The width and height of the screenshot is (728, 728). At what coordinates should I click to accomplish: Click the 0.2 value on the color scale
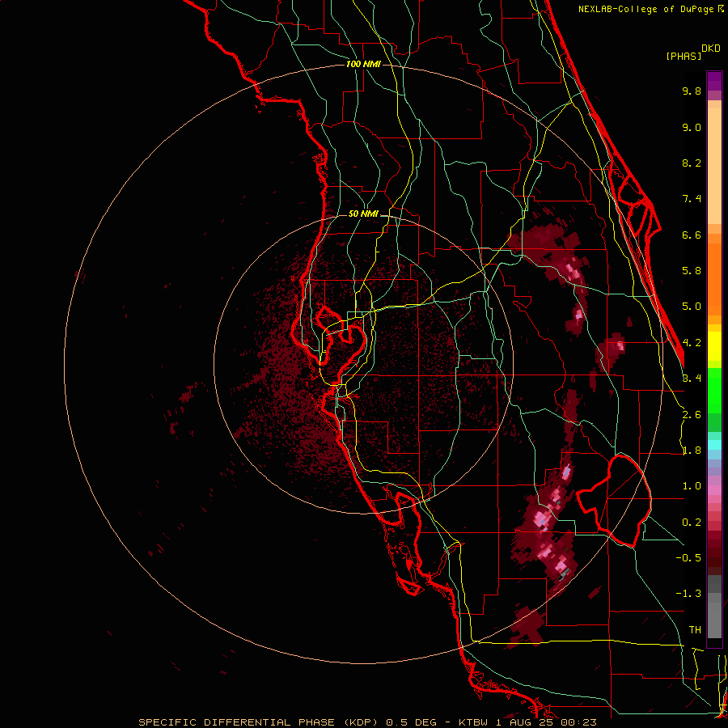(x=692, y=523)
